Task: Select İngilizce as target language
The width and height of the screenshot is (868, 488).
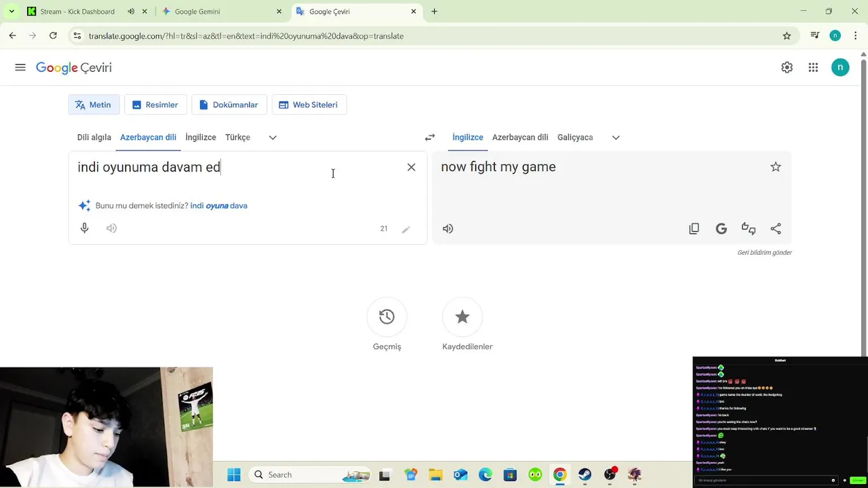Action: [x=468, y=138]
